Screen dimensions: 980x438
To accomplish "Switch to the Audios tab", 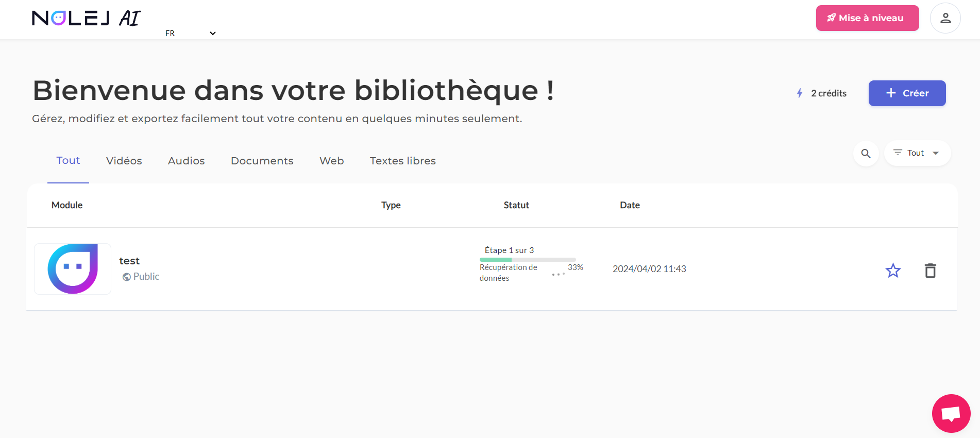I will click(x=186, y=161).
